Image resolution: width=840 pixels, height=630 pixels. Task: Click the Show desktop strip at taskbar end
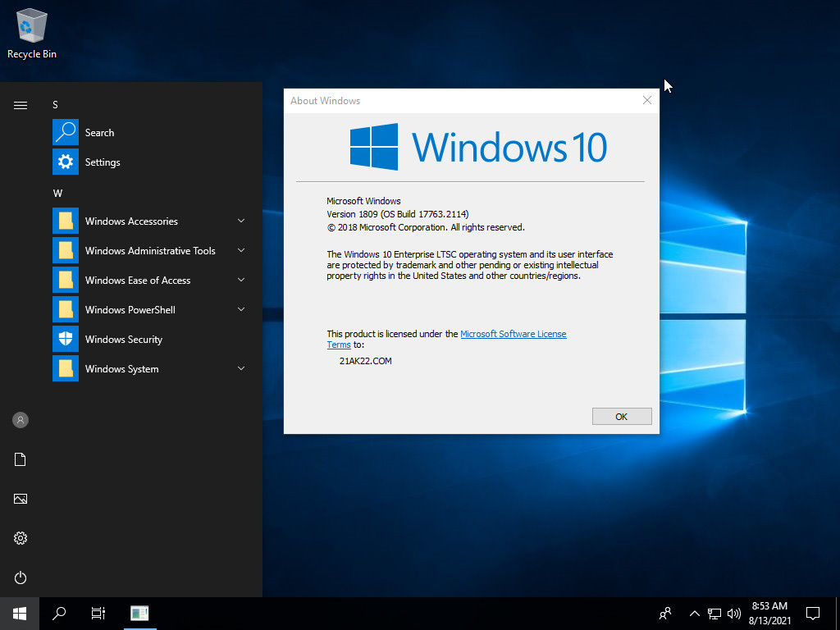838,614
